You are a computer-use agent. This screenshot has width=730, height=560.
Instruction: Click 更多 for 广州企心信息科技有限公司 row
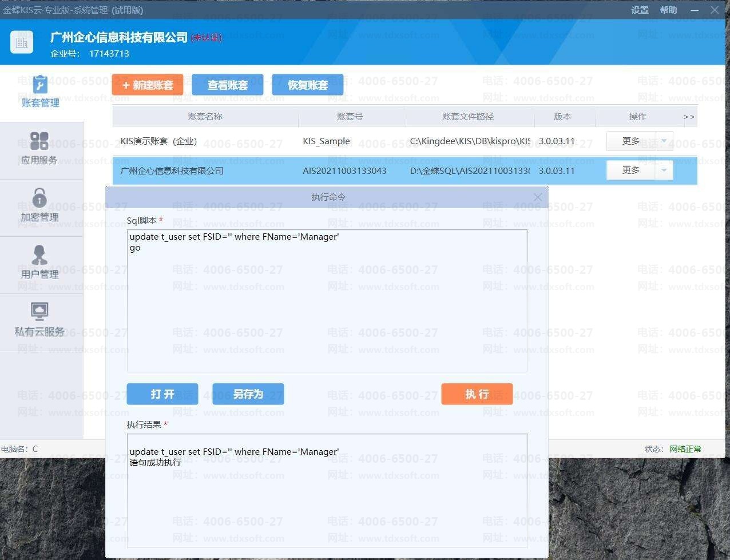(631, 170)
